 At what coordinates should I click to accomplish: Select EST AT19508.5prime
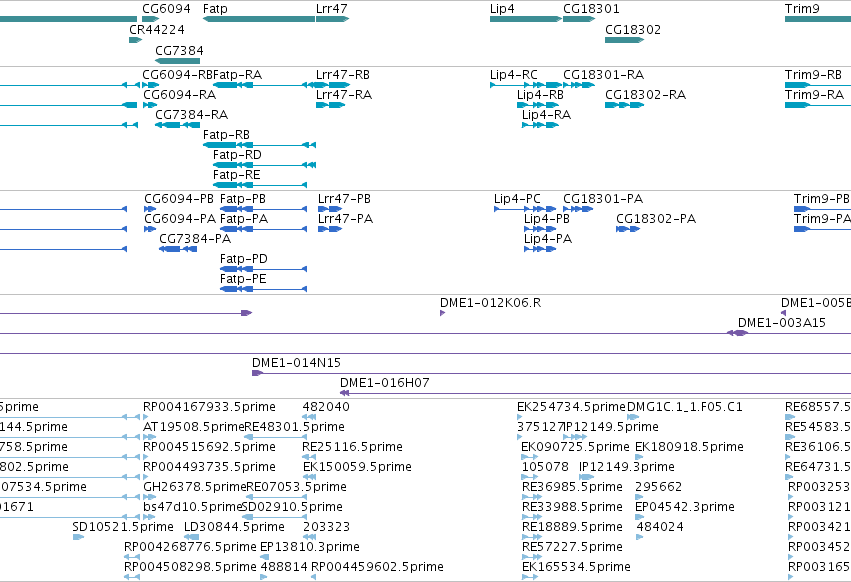[149, 438]
